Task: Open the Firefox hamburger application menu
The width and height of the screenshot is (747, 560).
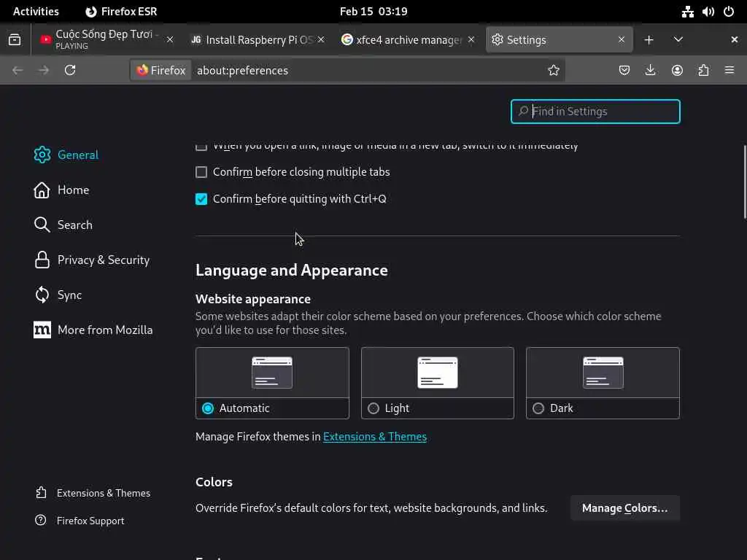Action: pyautogui.click(x=729, y=70)
